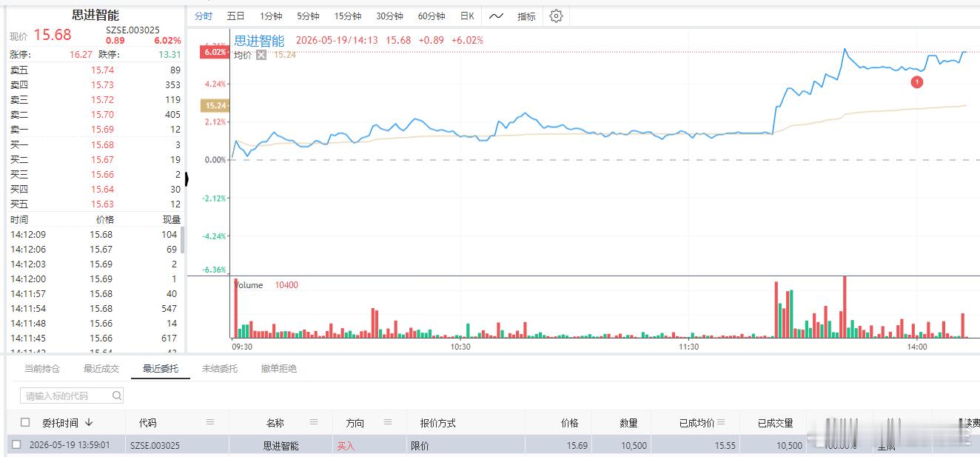The width and height of the screenshot is (980, 457).
Task: Click the tick list scrollbar
Action: point(182,241)
